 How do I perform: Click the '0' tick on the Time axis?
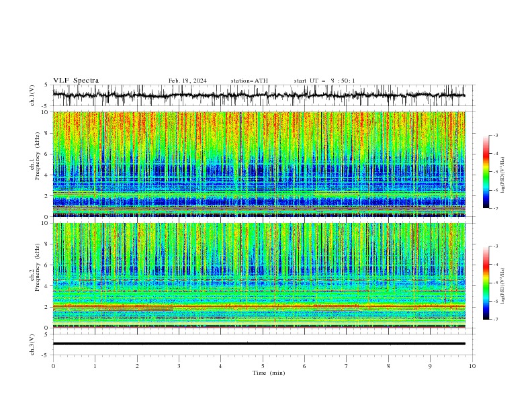[x=53, y=366]
